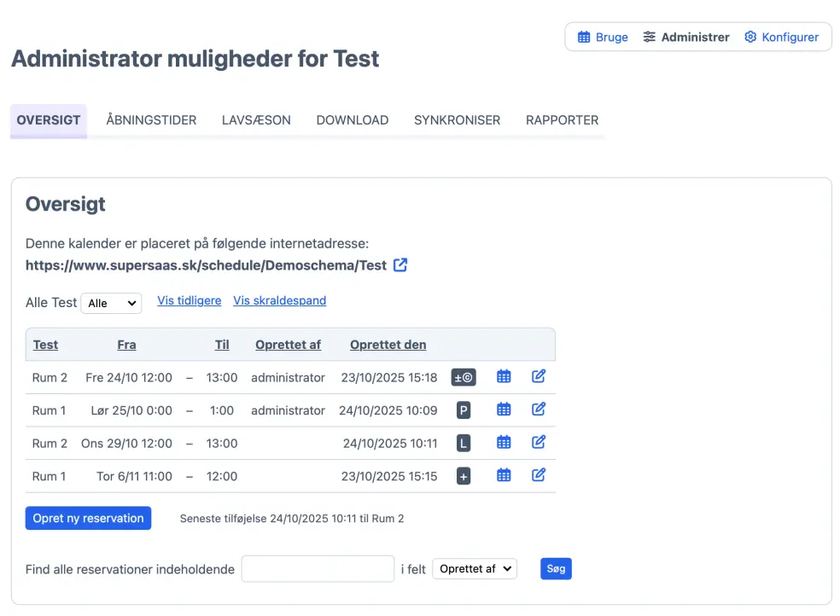Click edit icon for Rum 1 Tor 6/11 row

point(539,475)
